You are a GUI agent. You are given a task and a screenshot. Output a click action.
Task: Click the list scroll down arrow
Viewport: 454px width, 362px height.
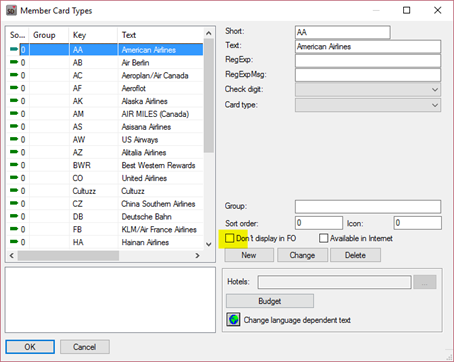[x=209, y=244]
